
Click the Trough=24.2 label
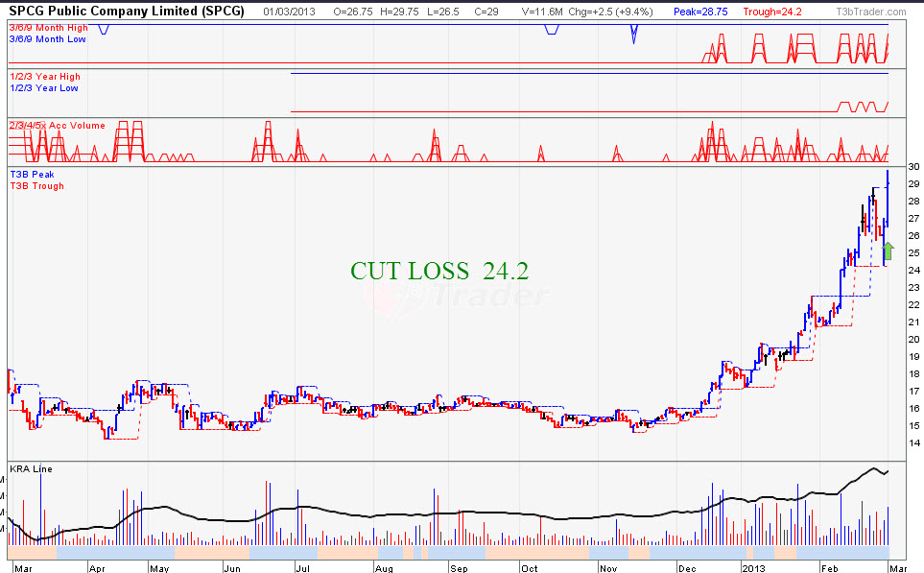point(772,12)
